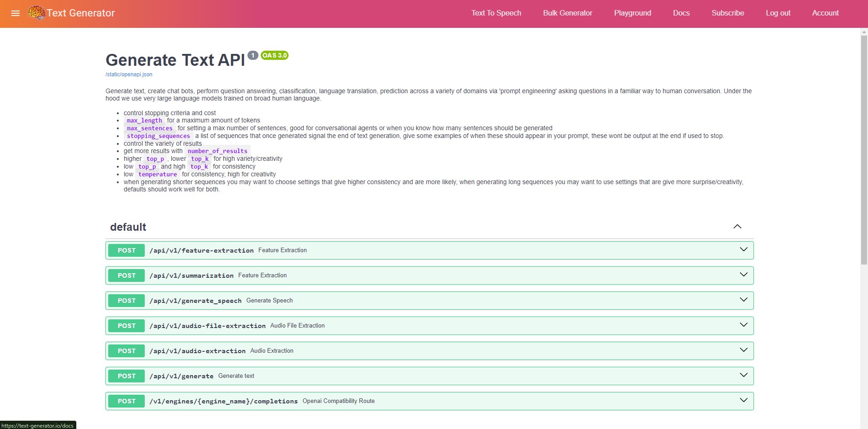Collapse the default section chevron
868x429 pixels.
pyautogui.click(x=737, y=227)
